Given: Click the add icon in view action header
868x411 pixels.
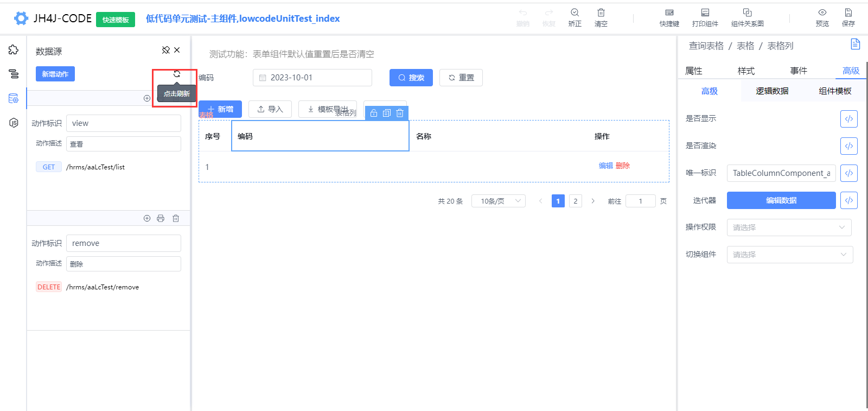Looking at the screenshot, I should coord(147,98).
